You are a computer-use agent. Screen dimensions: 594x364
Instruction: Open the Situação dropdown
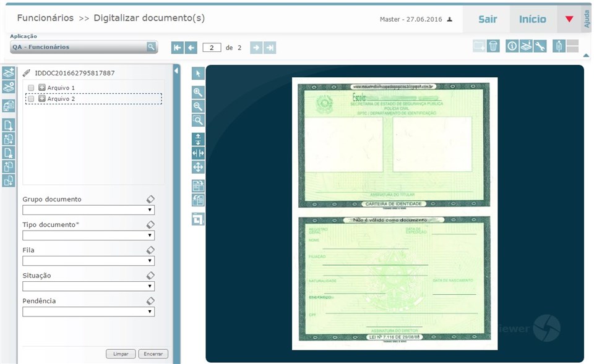(150, 286)
